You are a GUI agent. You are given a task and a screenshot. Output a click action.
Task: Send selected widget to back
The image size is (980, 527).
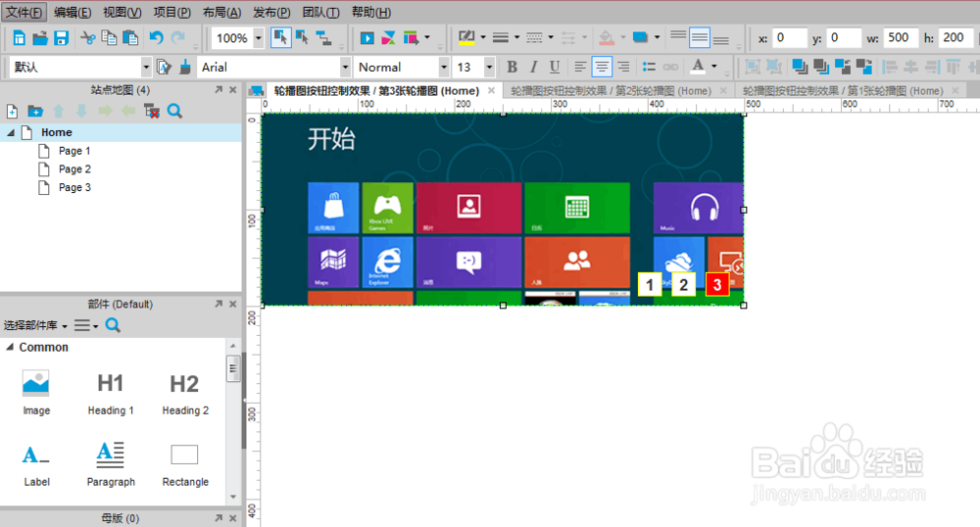820,67
